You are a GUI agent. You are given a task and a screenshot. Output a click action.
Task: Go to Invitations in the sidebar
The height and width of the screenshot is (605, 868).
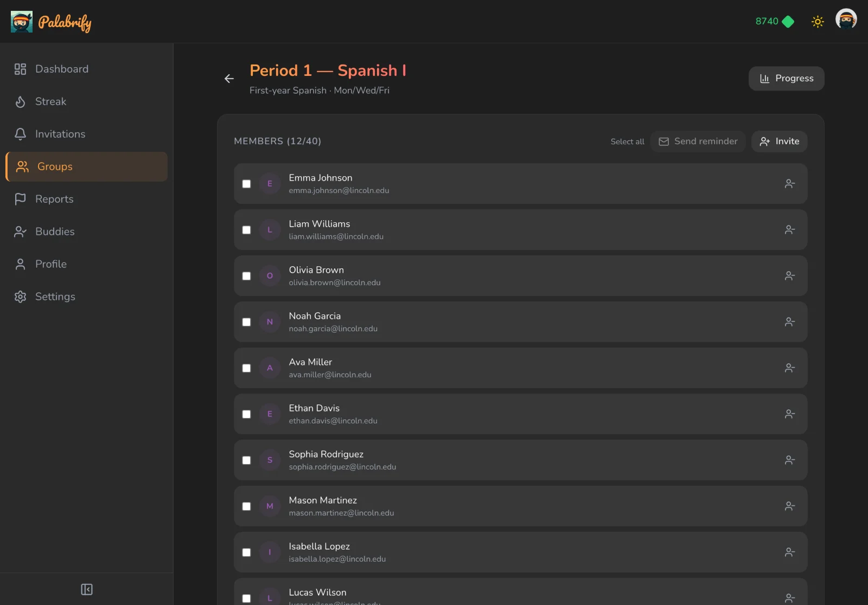87,134
